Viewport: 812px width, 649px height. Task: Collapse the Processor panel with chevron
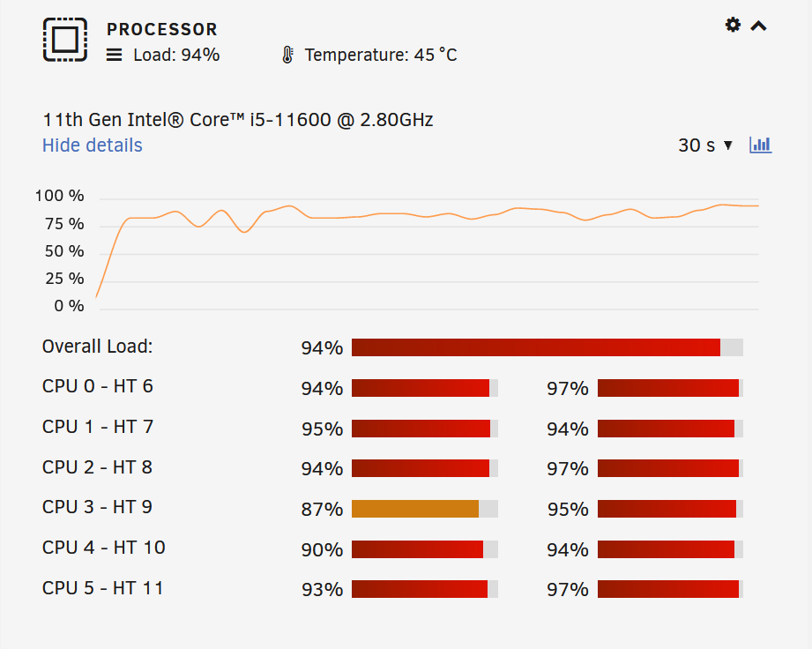(759, 26)
